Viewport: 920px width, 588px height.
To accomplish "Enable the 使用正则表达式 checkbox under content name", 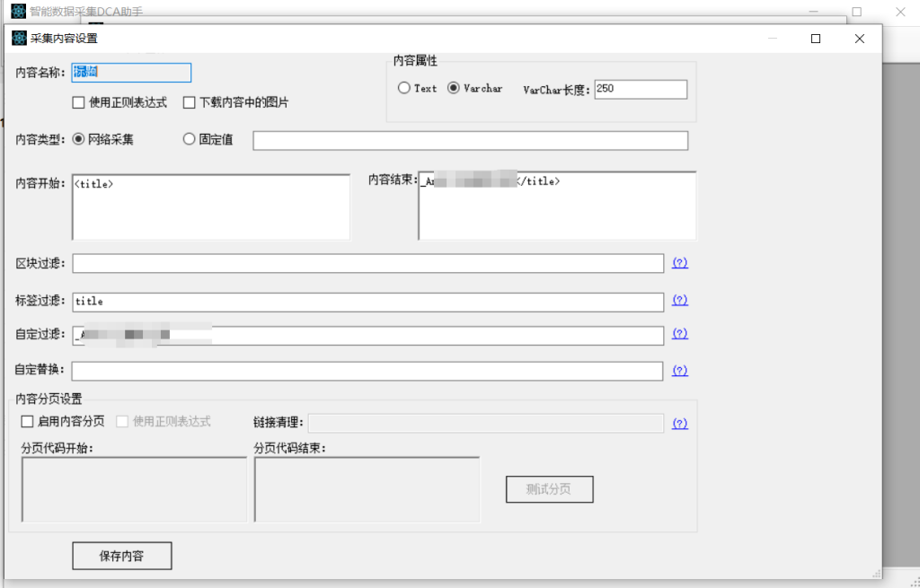I will click(x=78, y=102).
